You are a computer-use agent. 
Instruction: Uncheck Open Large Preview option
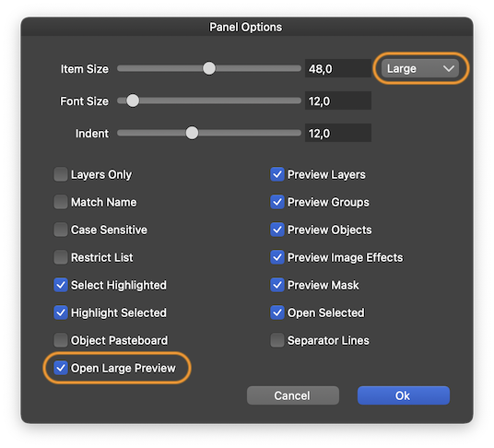coord(61,368)
